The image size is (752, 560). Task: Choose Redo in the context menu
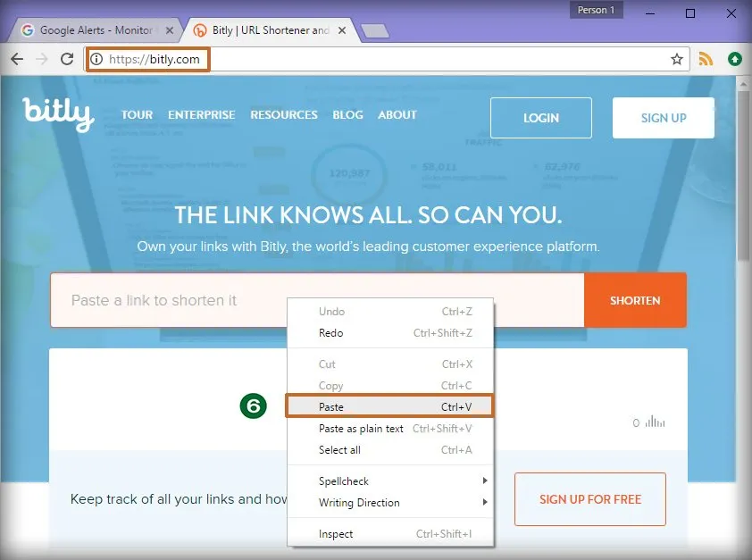pos(390,333)
